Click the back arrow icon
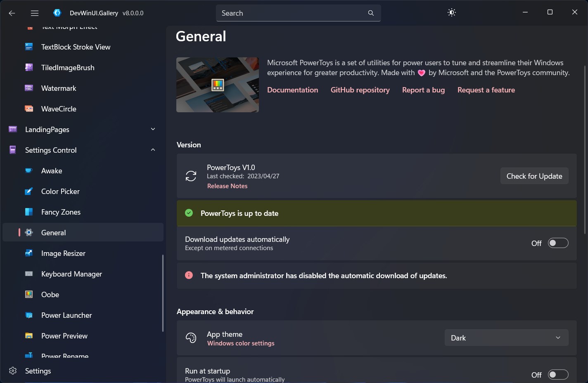This screenshot has height=383, width=588. pos(12,13)
